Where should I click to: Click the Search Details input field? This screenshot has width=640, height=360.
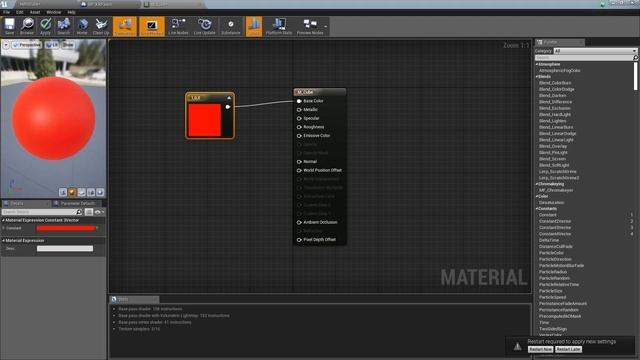[39, 212]
